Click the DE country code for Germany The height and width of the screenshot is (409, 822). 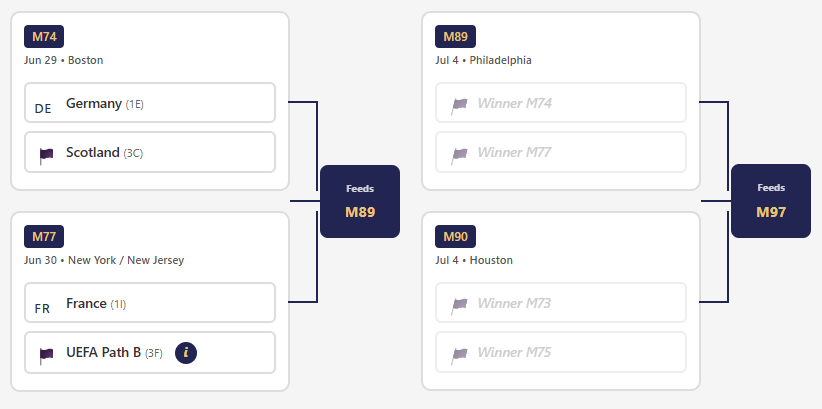pyautogui.click(x=43, y=109)
